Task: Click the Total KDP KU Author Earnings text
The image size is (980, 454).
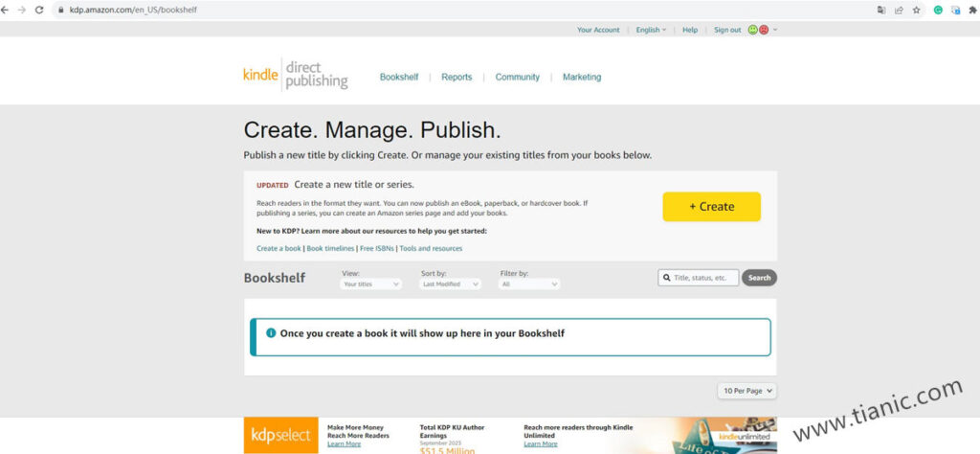Action: (x=452, y=431)
